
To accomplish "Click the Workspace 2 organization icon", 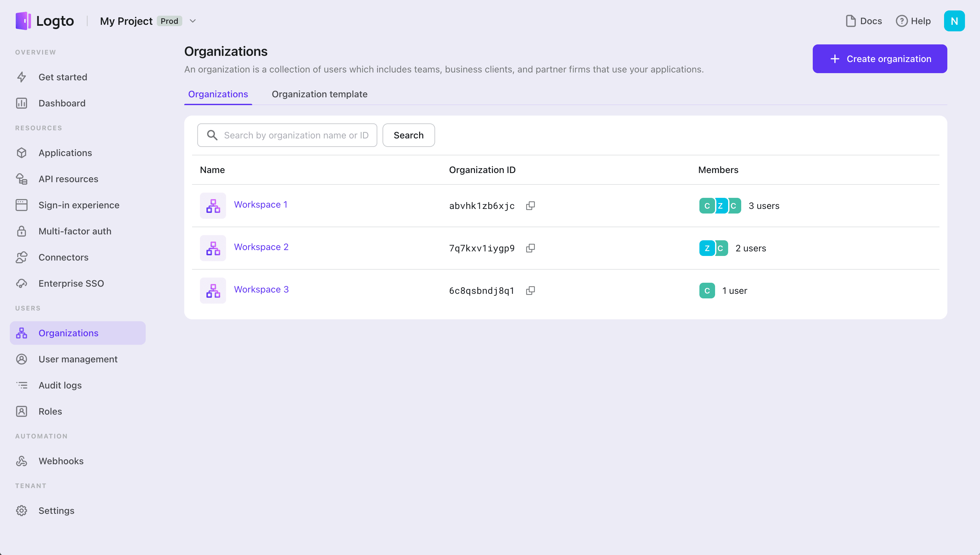I will click(x=213, y=247).
